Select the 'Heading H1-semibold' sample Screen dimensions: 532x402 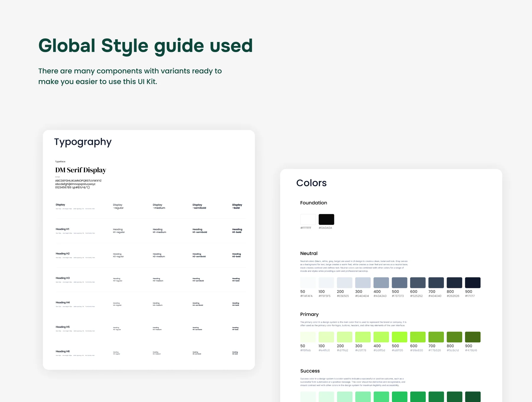pos(200,231)
